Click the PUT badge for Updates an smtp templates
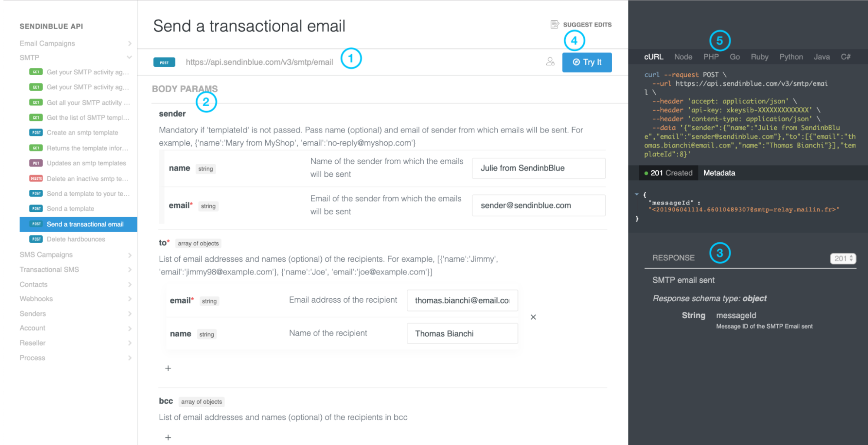This screenshot has height=445, width=868. point(36,163)
